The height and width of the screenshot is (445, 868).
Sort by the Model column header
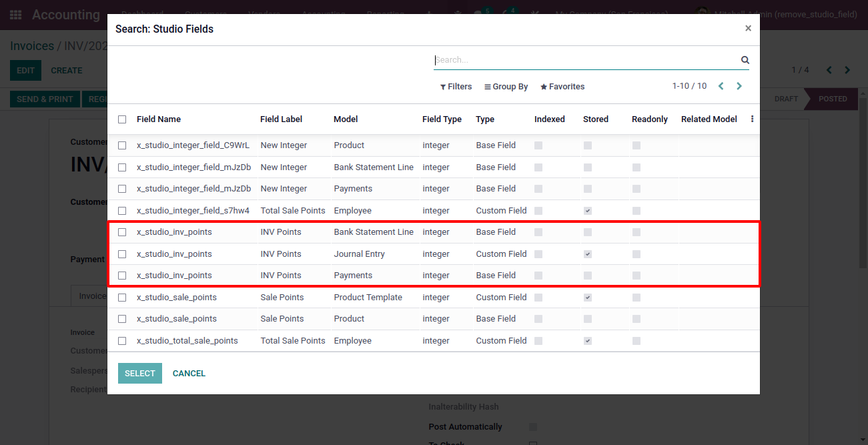[x=346, y=119]
